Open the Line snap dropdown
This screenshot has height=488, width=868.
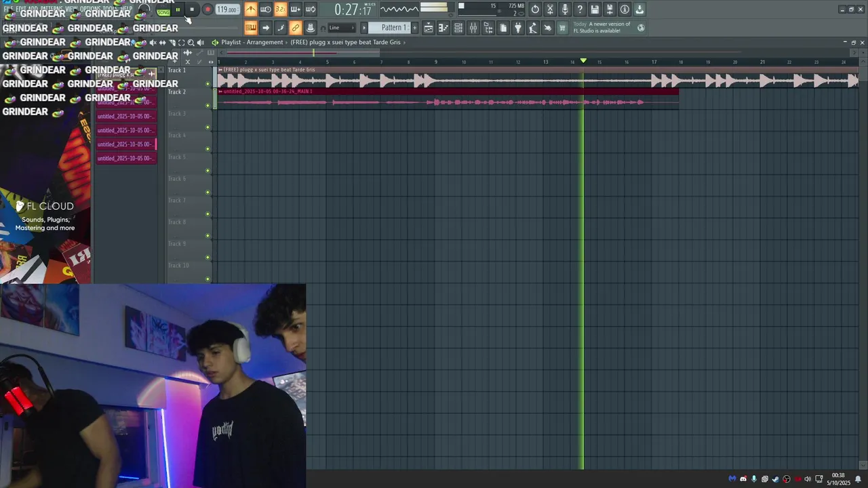341,28
